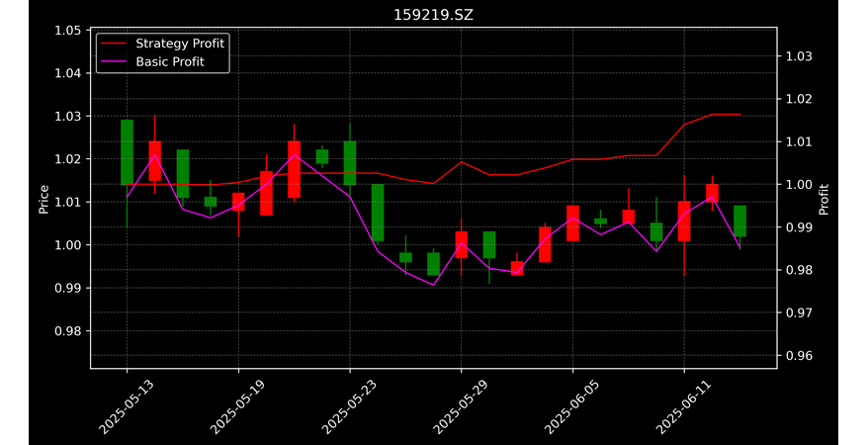Click the 1.00 tick on the Profit axis
Image resolution: width=868 pixels, height=445 pixels.
[799, 184]
